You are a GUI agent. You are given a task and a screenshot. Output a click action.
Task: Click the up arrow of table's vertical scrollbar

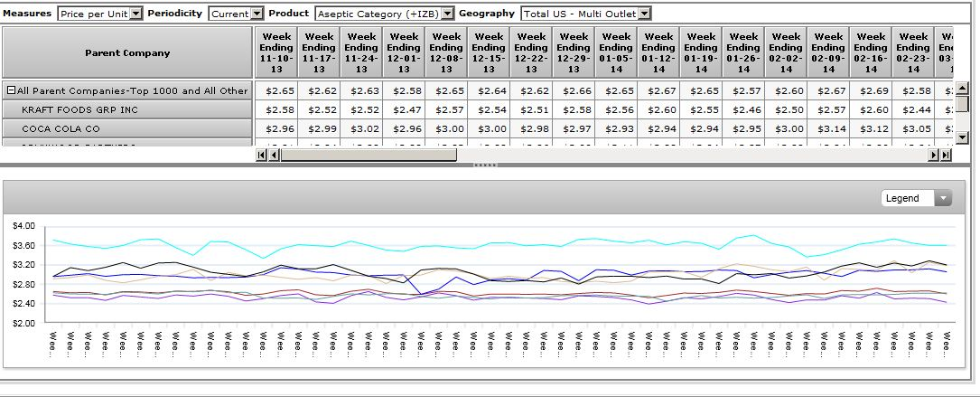tap(962, 89)
